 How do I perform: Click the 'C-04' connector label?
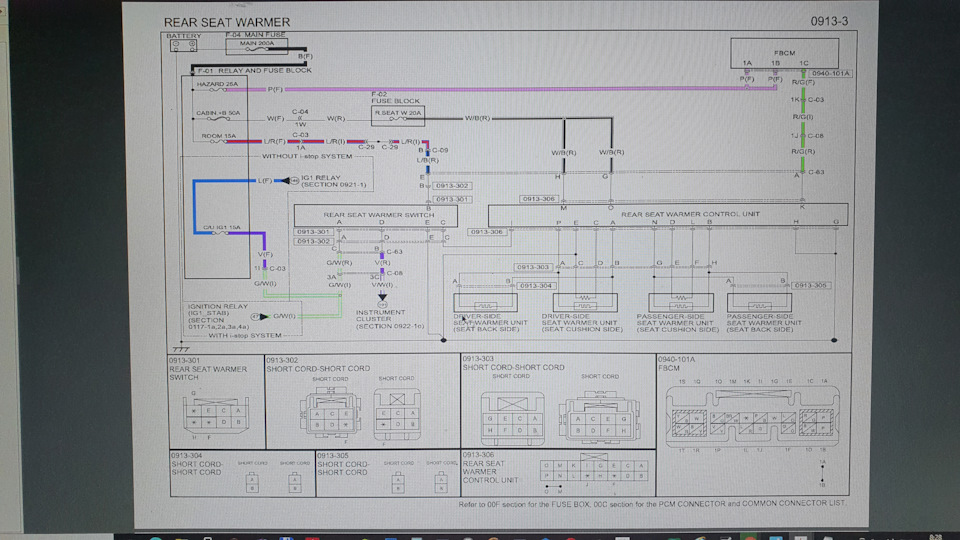300,111
